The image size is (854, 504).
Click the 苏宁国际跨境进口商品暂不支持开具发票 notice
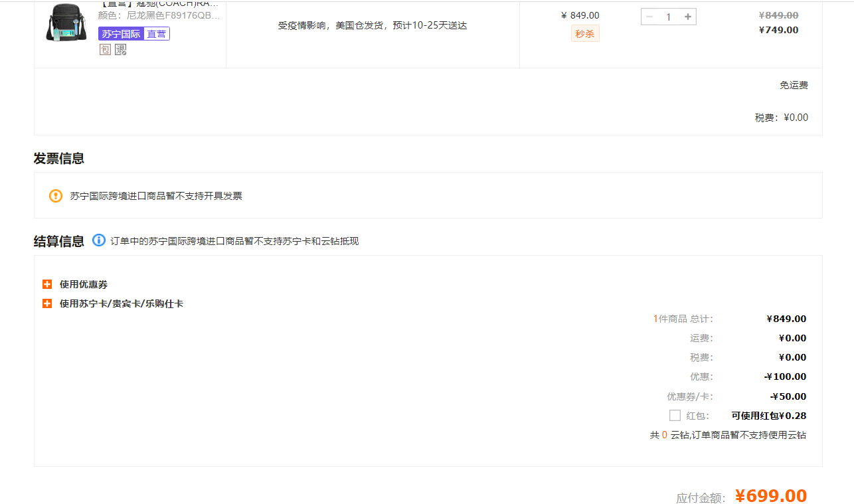pyautogui.click(x=156, y=196)
